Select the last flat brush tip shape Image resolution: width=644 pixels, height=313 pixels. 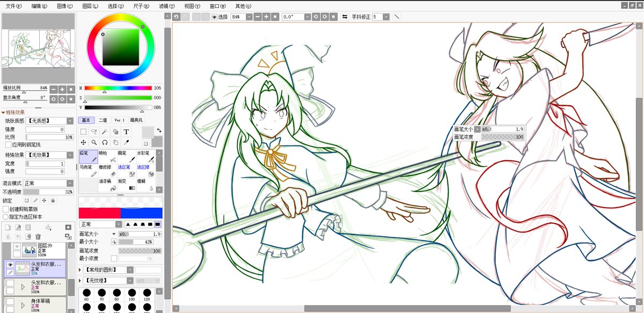[x=158, y=224]
